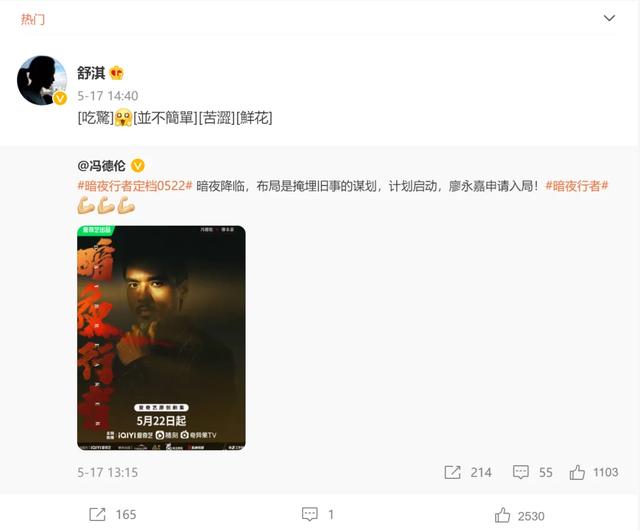Open 舒淇's profile avatar
The width and height of the screenshot is (640, 531).
(x=42, y=80)
